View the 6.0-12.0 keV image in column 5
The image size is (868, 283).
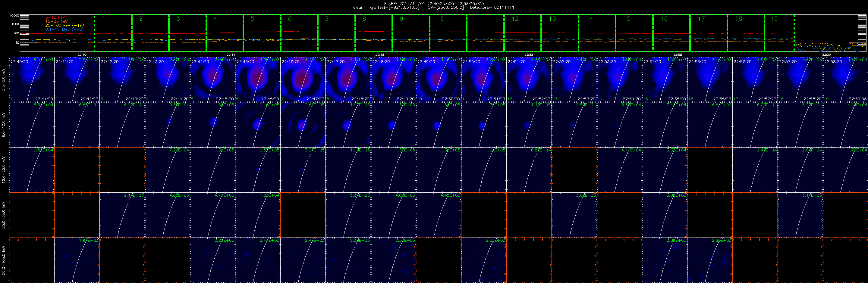(212, 125)
